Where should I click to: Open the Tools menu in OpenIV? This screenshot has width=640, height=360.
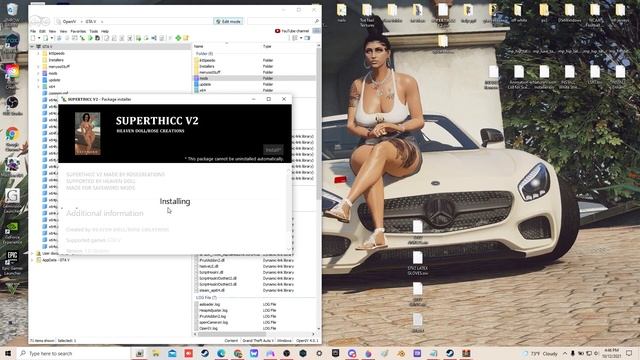click(x=93, y=31)
